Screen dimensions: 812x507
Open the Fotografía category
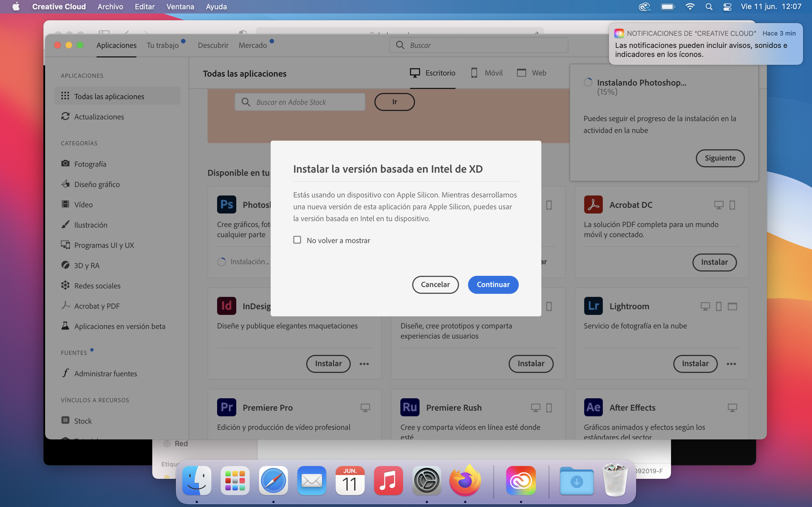click(90, 164)
